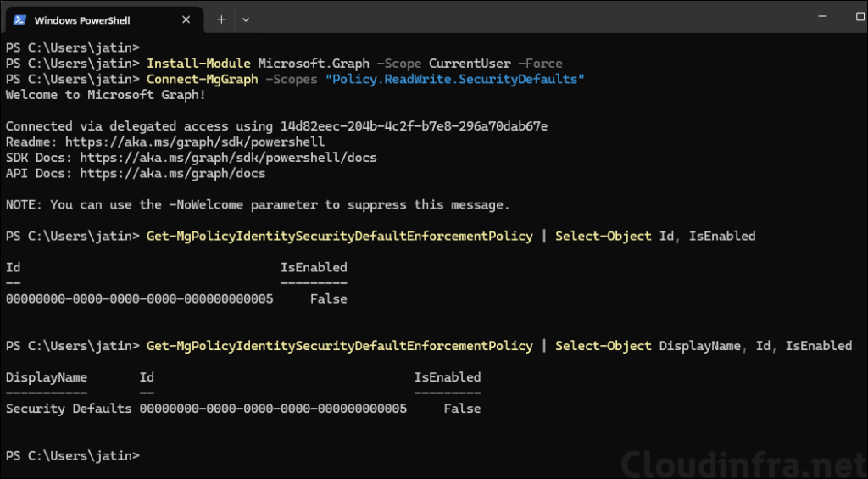Click the Security Defaults display name value
Screen dimensions: 868x479
[69, 409]
